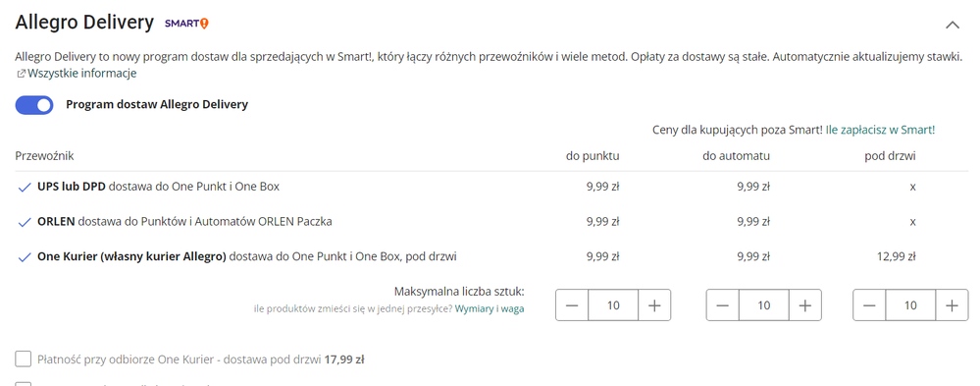Increase the pod drzwi quantity with the plus button
980x386 pixels.
[x=952, y=305]
